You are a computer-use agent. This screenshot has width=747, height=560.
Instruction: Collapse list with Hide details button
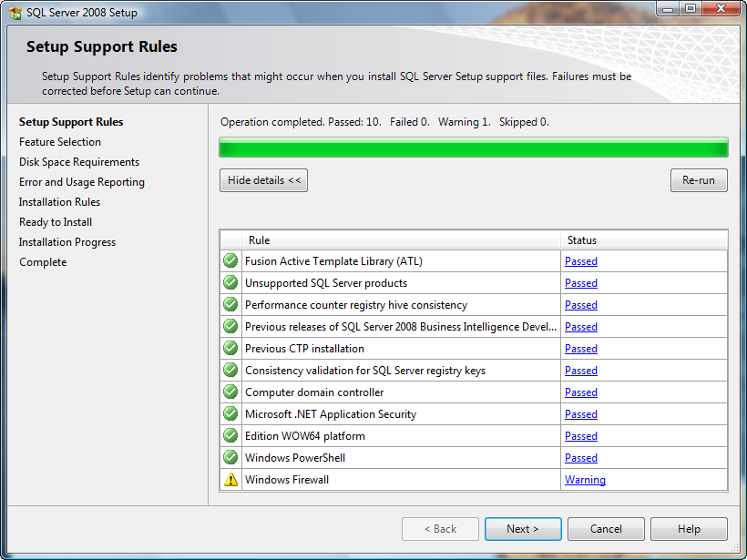point(263,180)
